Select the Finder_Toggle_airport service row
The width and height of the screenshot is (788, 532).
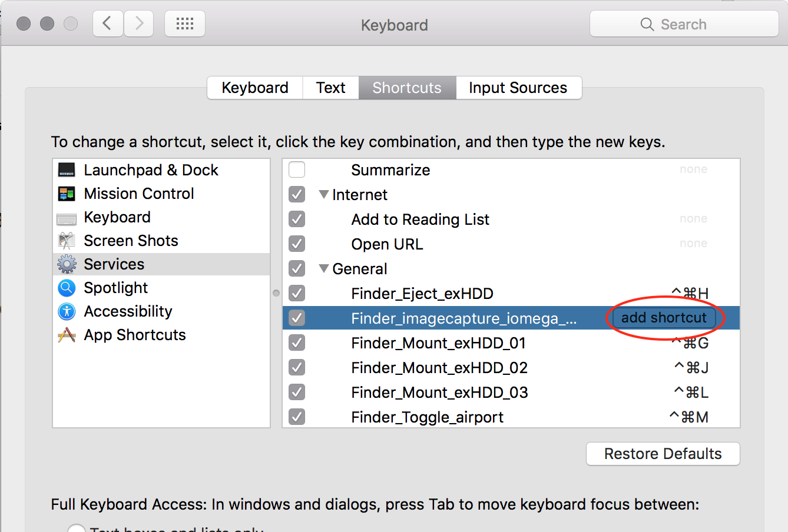(x=427, y=417)
